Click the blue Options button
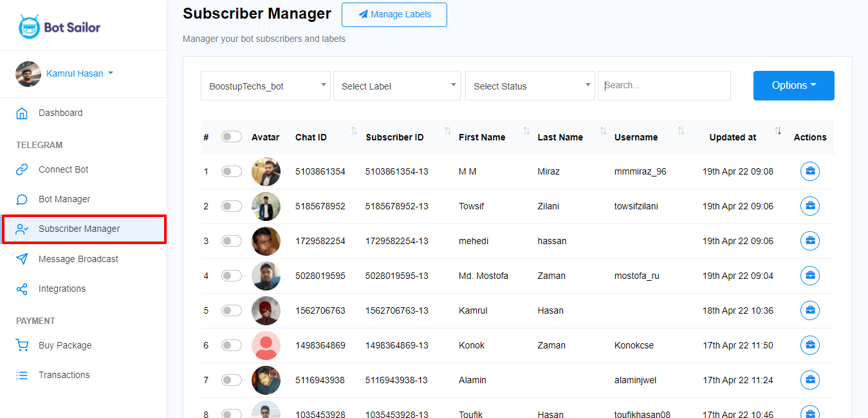 793,86
